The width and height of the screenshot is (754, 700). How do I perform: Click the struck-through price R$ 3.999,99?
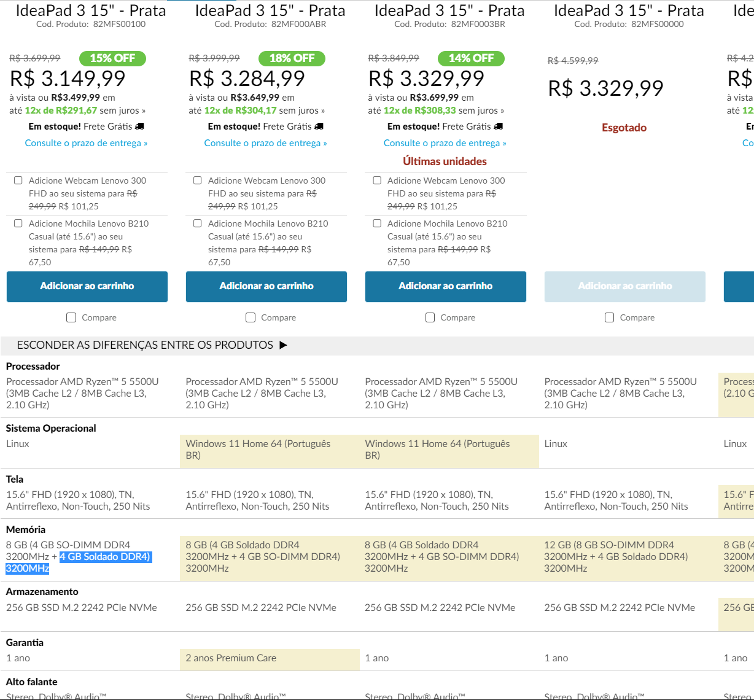tap(214, 58)
